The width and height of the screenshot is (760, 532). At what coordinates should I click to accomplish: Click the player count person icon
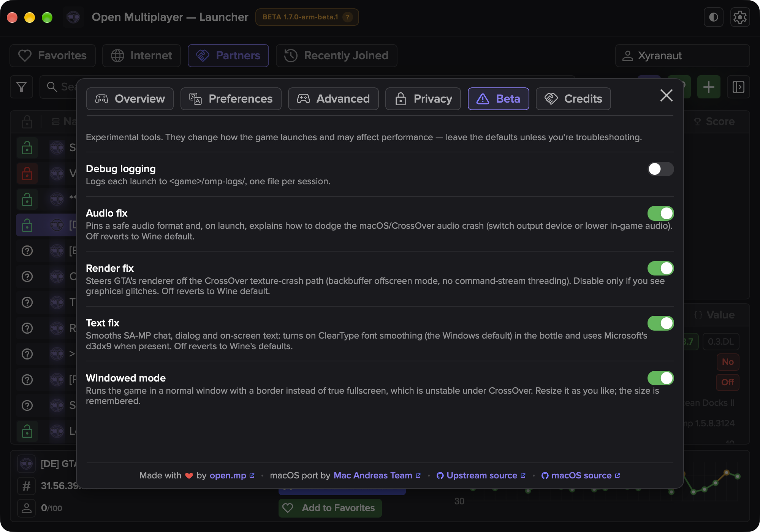26,508
